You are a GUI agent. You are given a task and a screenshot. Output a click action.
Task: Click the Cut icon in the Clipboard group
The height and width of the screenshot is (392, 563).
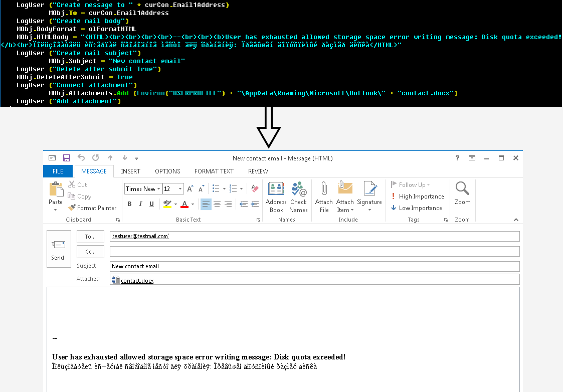(x=72, y=184)
